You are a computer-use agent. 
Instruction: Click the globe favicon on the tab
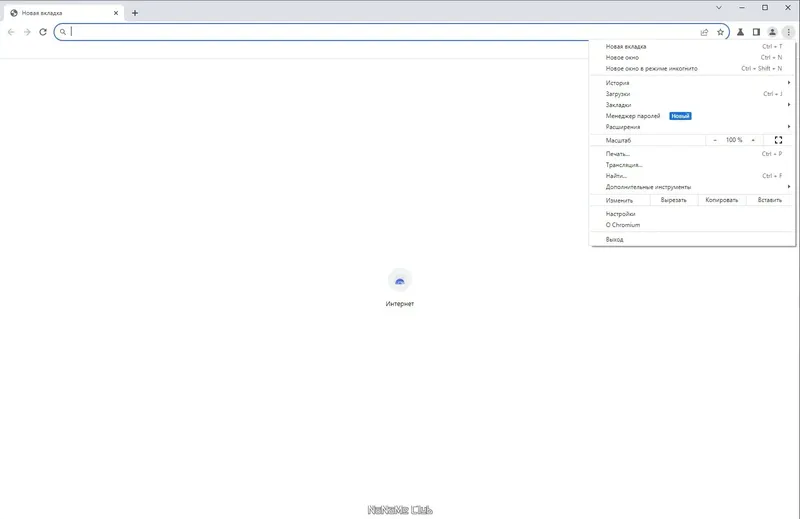[14, 13]
